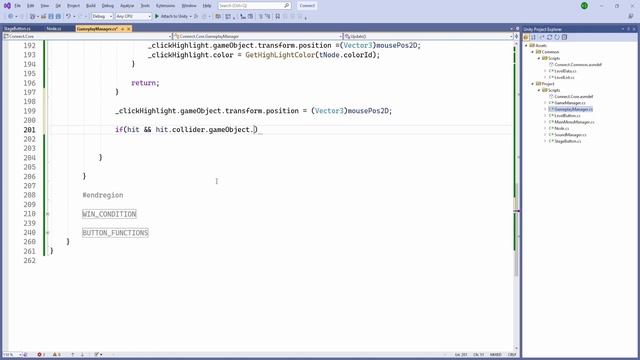Open the Attach to Unity dropdown arrow
Image resolution: width=640 pixels, height=360 pixels.
tap(191, 16)
